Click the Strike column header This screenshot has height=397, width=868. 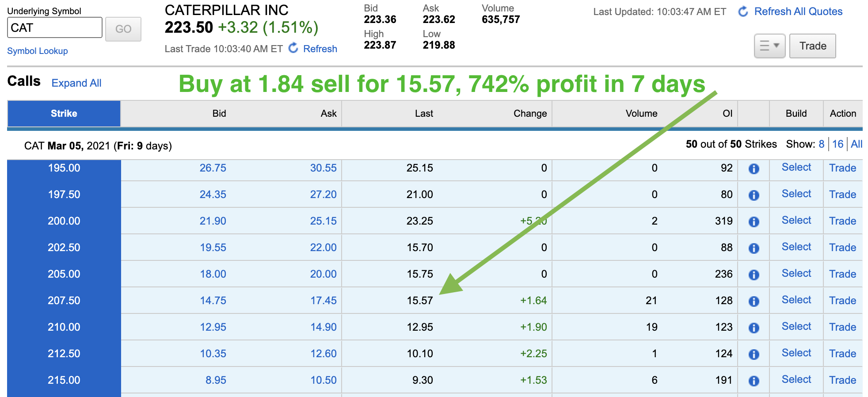[64, 114]
